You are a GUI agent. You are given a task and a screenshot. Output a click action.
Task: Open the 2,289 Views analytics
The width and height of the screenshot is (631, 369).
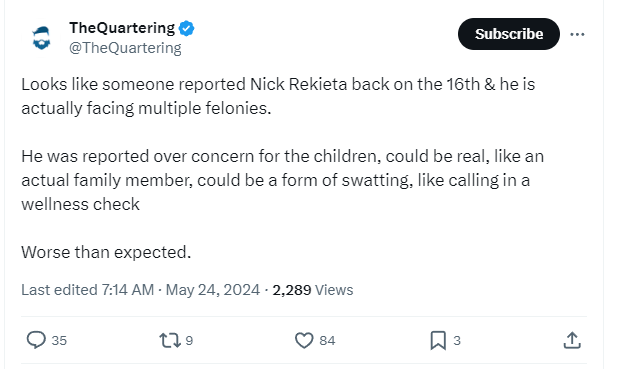[313, 290]
